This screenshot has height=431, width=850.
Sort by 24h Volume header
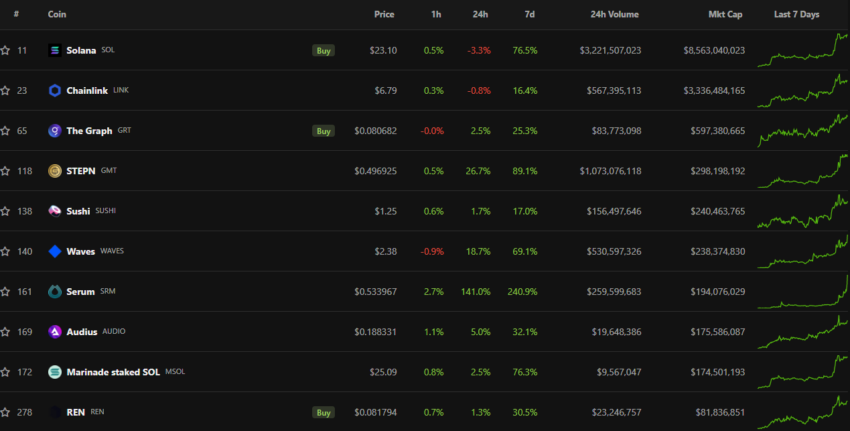pos(615,14)
